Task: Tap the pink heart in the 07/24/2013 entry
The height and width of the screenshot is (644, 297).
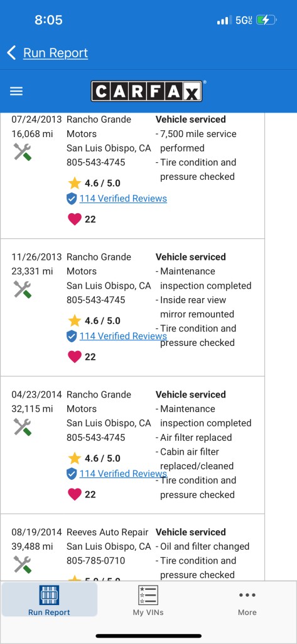Action: (x=75, y=219)
